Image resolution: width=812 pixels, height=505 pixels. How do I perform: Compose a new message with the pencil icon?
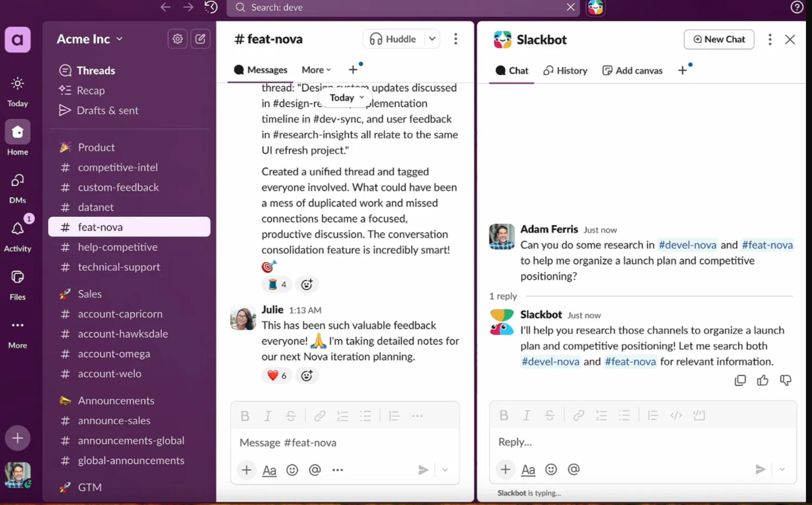201,39
